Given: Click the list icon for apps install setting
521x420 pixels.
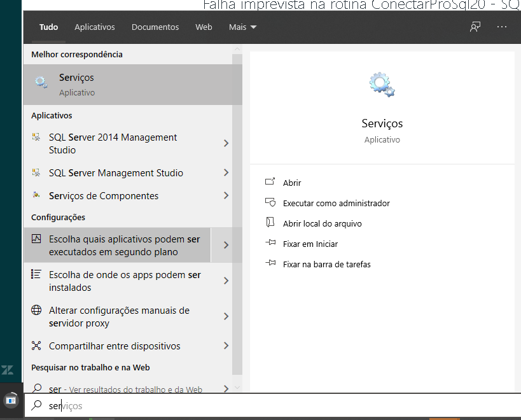Looking at the screenshot, I should [x=36, y=274].
